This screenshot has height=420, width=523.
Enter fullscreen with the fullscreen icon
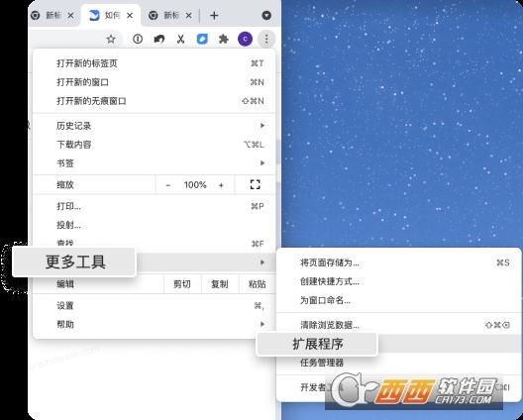click(256, 184)
